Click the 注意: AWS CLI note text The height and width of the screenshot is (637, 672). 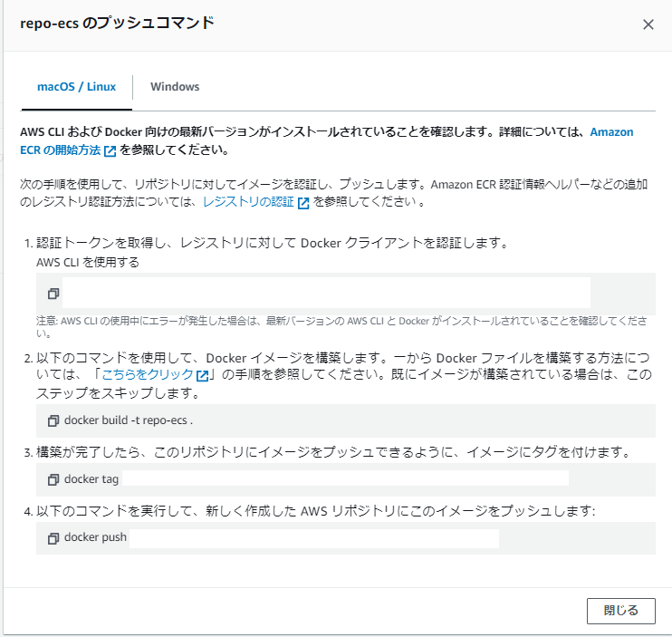pyautogui.click(x=341, y=326)
